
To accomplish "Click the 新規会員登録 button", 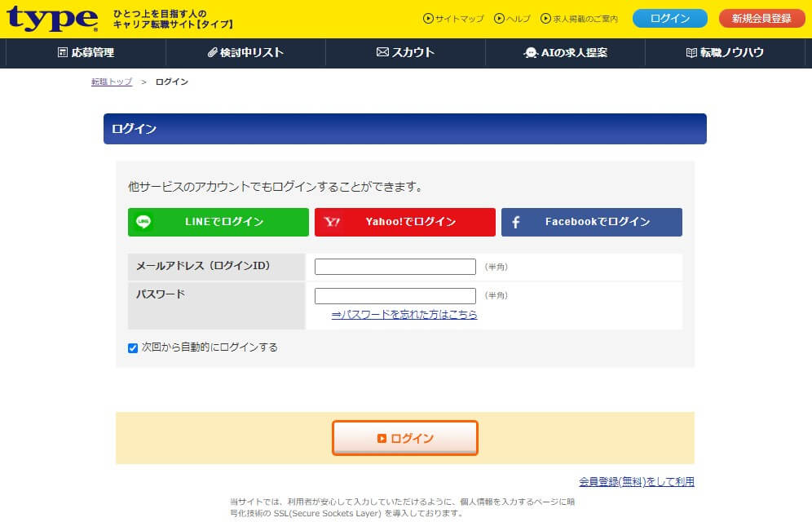I will click(761, 19).
